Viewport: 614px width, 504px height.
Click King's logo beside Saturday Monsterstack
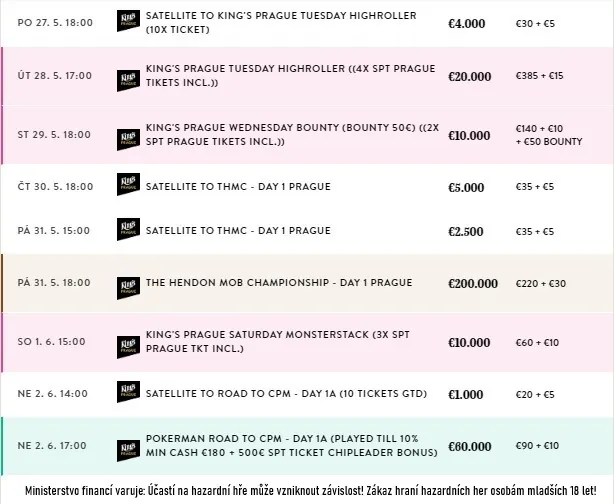[128, 341]
